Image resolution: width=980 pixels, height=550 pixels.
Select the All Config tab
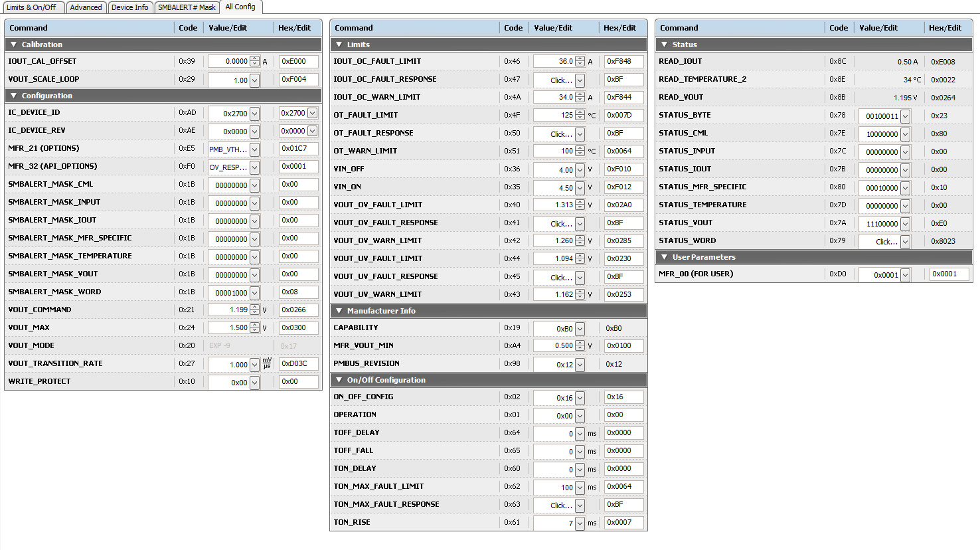[x=240, y=7]
